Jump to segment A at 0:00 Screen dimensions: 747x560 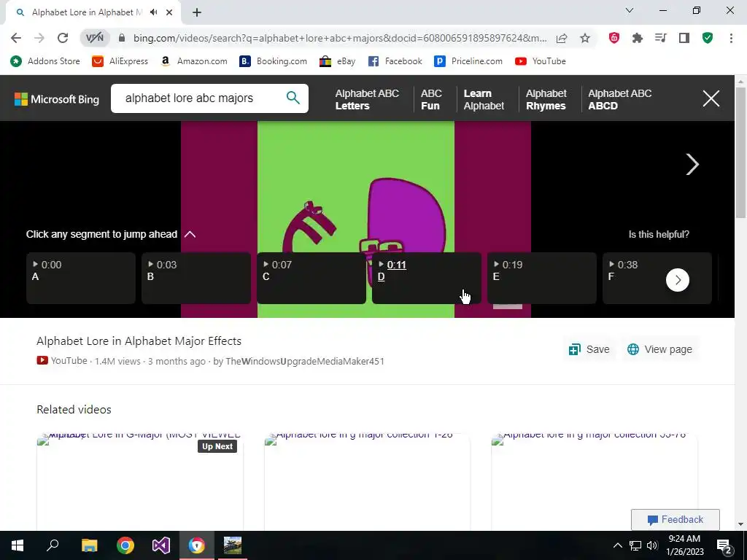click(x=81, y=278)
